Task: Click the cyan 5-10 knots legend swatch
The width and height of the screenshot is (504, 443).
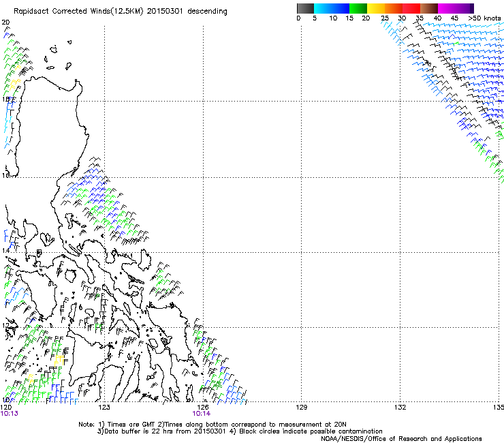Action: pos(323,8)
